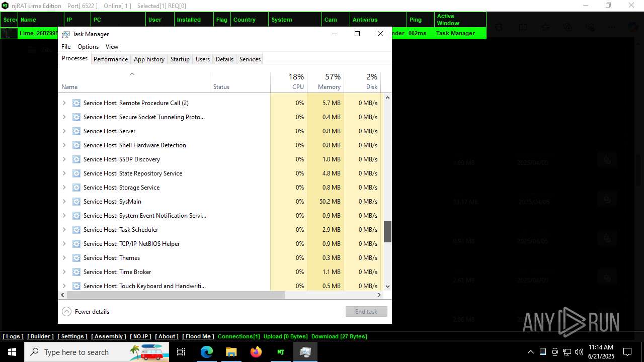Open network icon in system tray

tap(567, 352)
